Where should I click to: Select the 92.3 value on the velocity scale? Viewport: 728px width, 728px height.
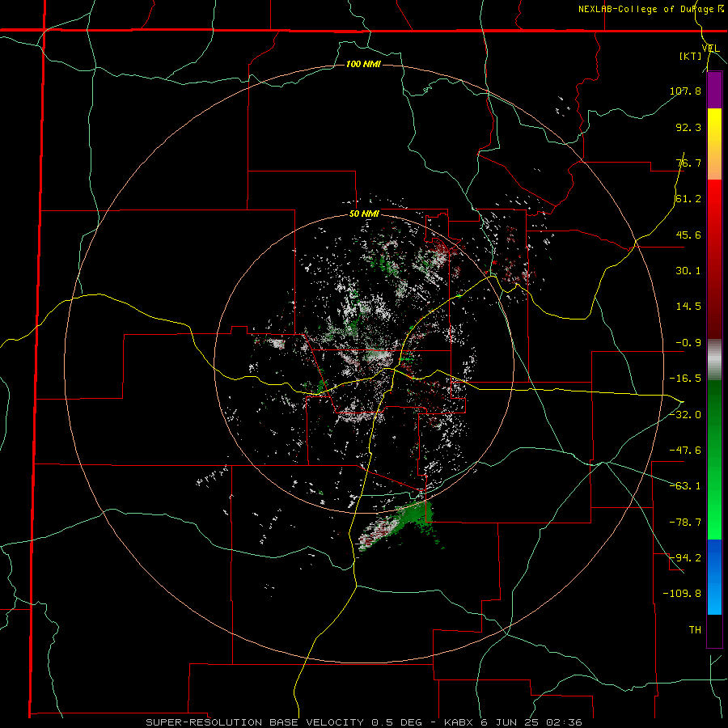(x=688, y=127)
